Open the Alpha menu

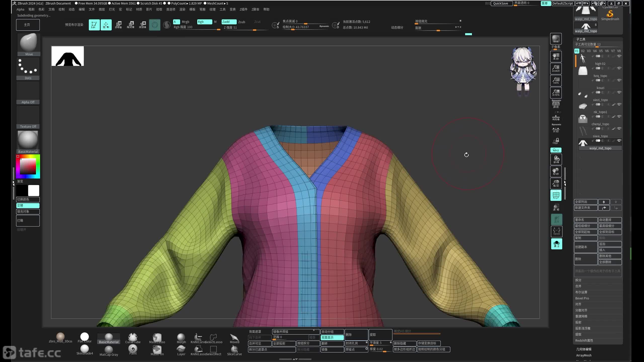[x=20, y=9]
